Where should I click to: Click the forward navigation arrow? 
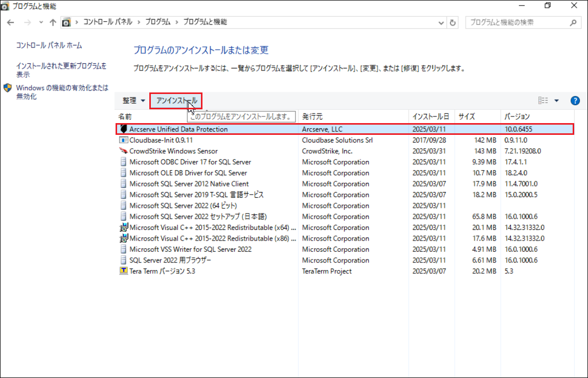[x=28, y=22]
